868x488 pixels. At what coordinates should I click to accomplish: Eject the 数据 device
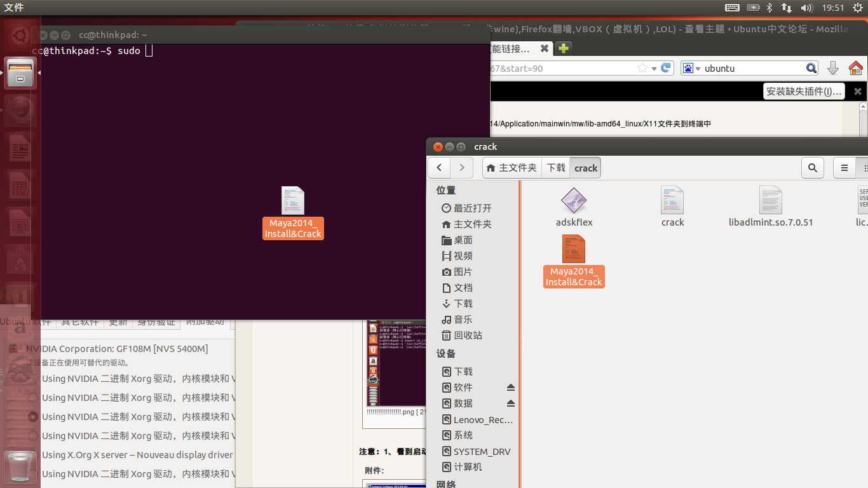[x=511, y=403]
